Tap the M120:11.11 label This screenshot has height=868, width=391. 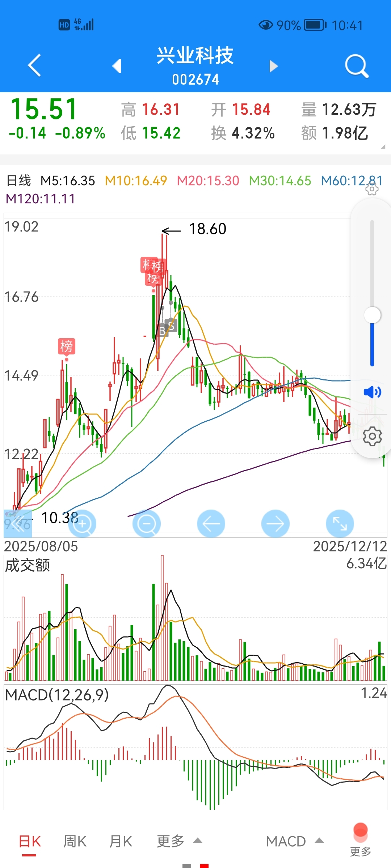click(x=41, y=199)
